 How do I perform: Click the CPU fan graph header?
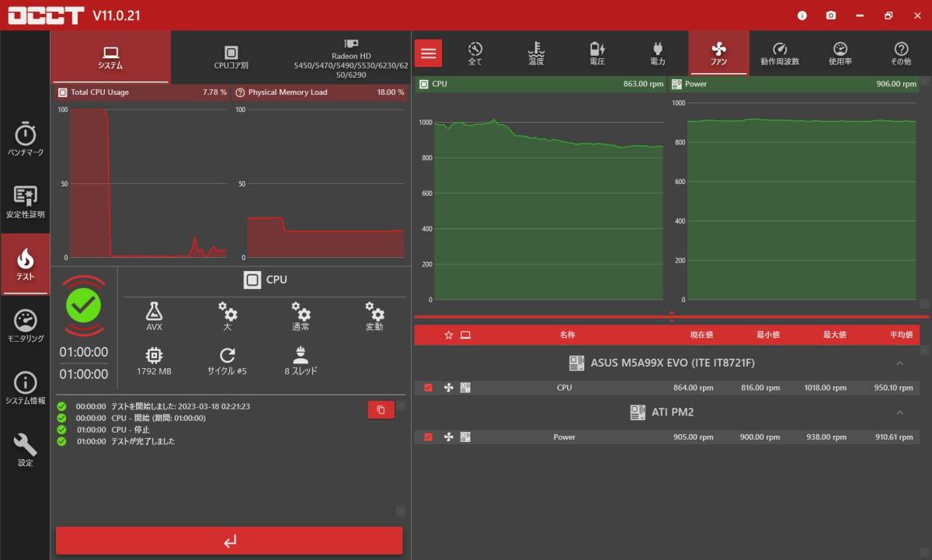point(541,84)
